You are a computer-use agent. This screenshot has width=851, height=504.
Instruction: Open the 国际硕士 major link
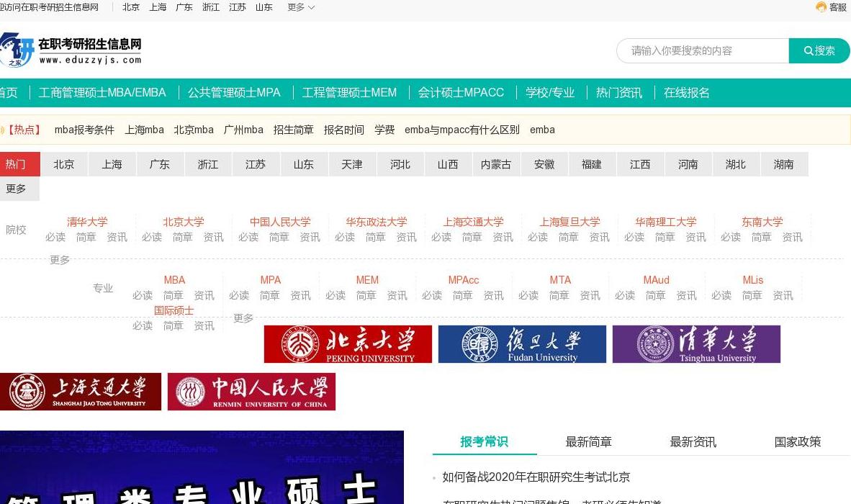pos(174,310)
